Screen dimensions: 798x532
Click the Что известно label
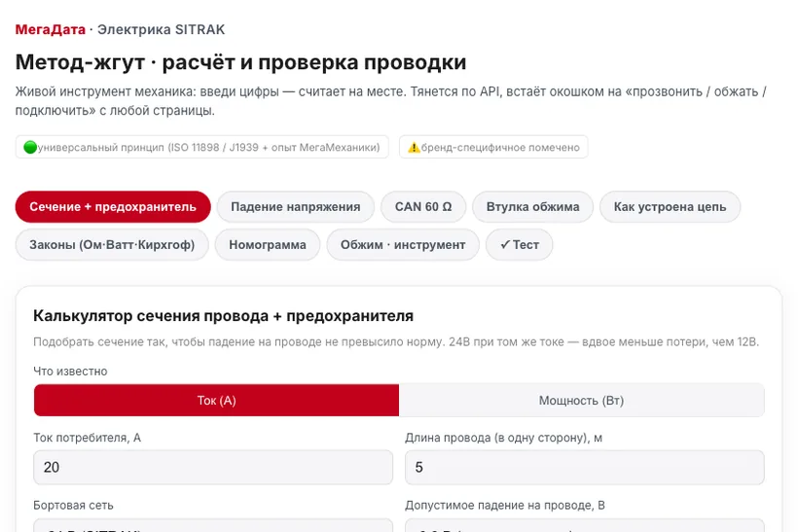point(70,372)
